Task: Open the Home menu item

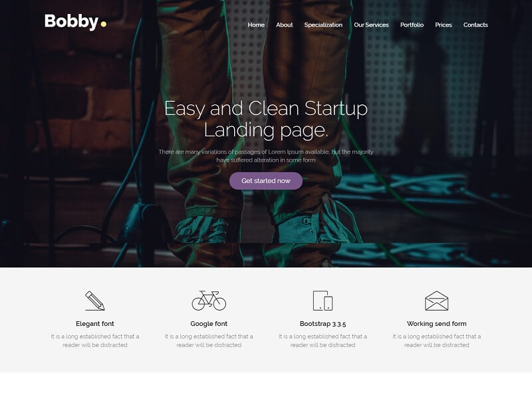Action: pyautogui.click(x=256, y=25)
